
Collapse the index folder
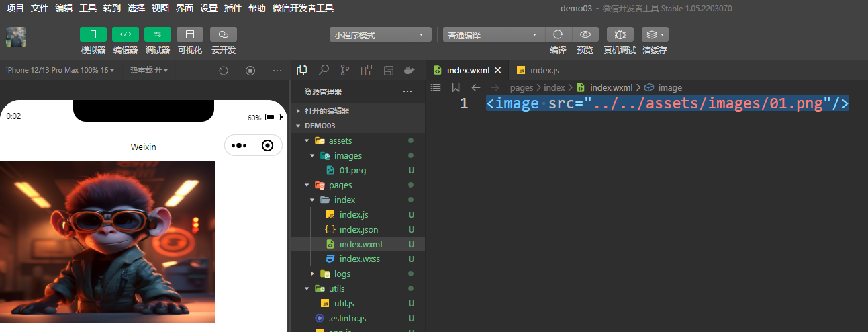click(x=358, y=200)
